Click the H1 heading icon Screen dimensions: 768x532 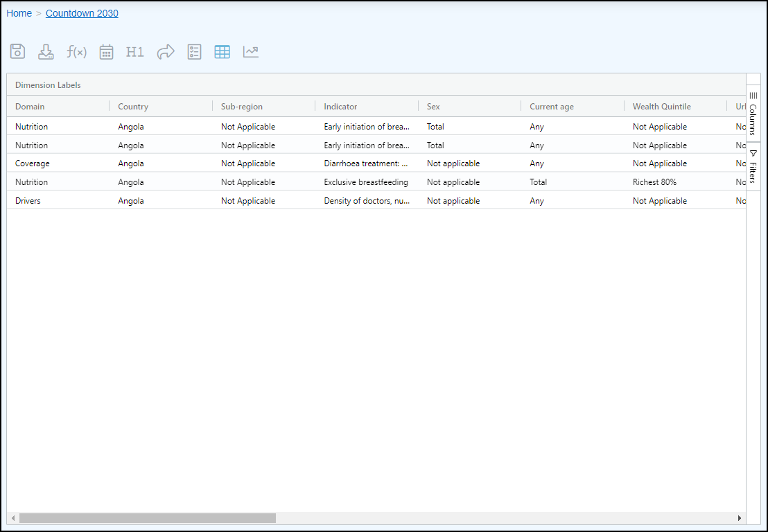(x=135, y=52)
